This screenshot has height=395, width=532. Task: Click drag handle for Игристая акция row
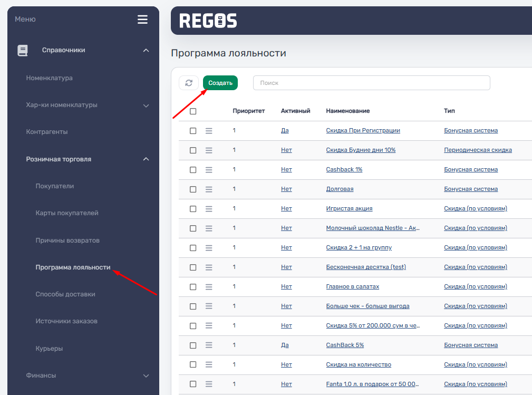[209, 209]
